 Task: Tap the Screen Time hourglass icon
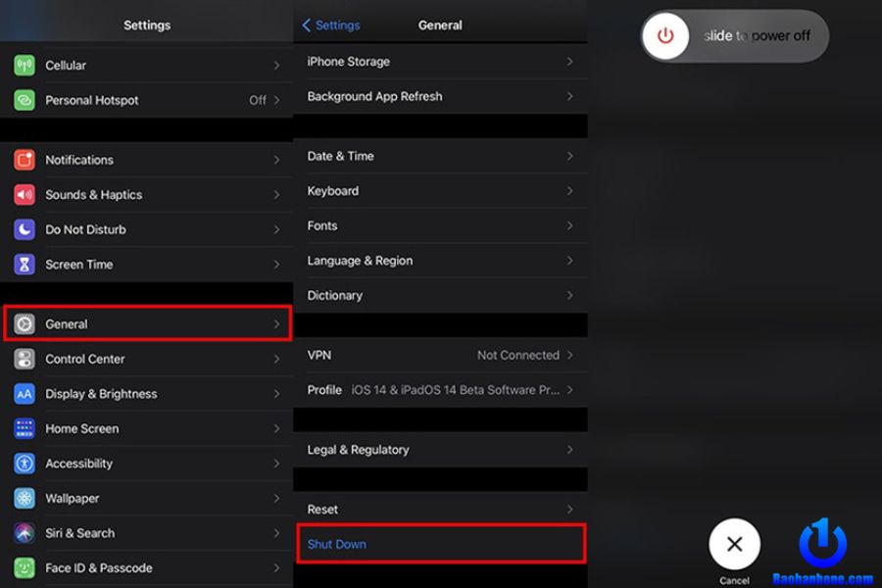tap(24, 265)
